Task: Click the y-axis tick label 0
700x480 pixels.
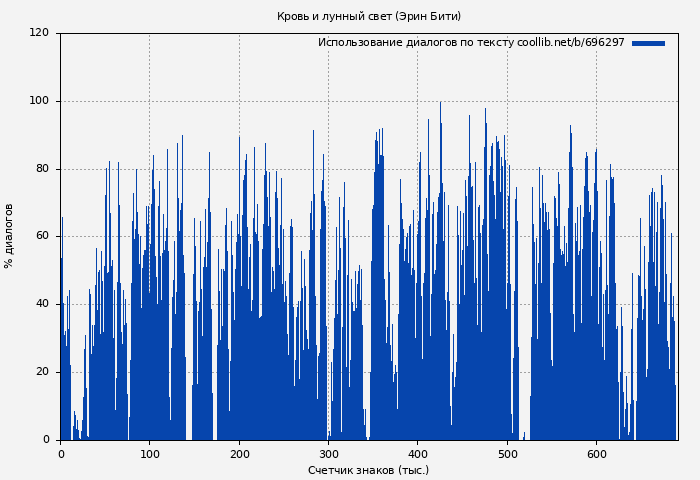Action: tap(45, 440)
